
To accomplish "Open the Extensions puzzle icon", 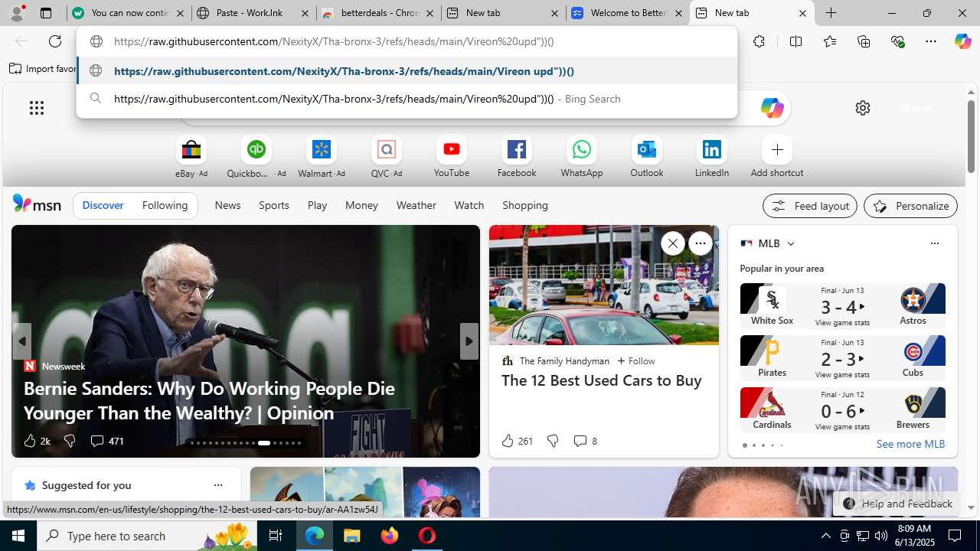I will 759,41.
